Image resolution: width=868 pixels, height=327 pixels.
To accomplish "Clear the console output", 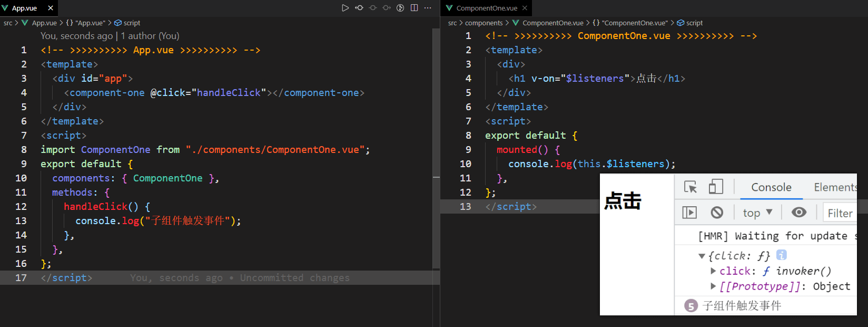I will (x=717, y=213).
